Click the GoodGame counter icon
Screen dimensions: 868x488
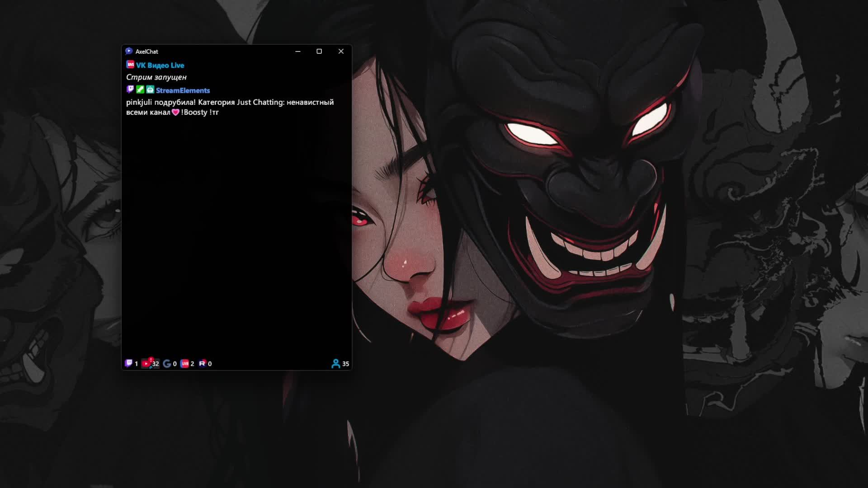pyautogui.click(x=167, y=364)
